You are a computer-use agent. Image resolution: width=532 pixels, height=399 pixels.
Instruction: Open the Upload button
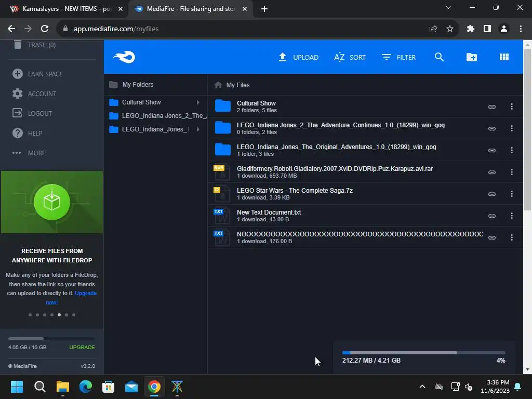click(299, 57)
